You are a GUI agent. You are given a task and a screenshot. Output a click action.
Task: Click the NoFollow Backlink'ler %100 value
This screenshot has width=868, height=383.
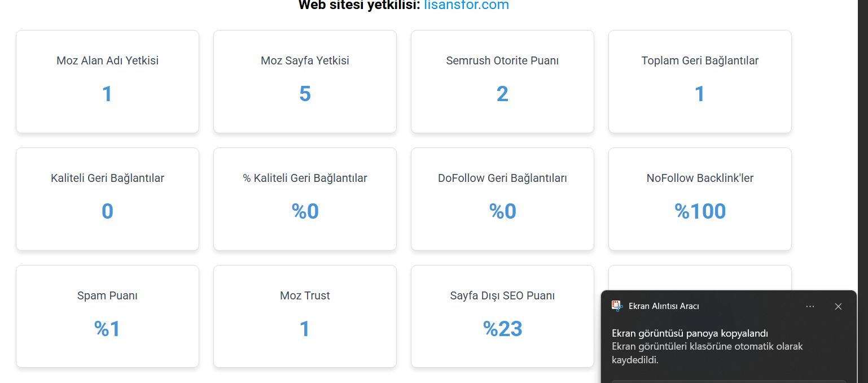(x=700, y=211)
